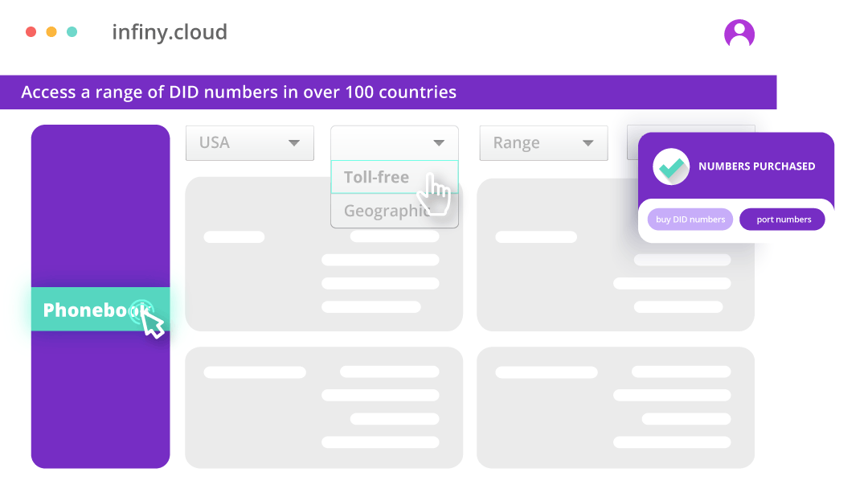The width and height of the screenshot is (868, 489).
Task: Click the DID numbers banner headline
Action: [238, 92]
